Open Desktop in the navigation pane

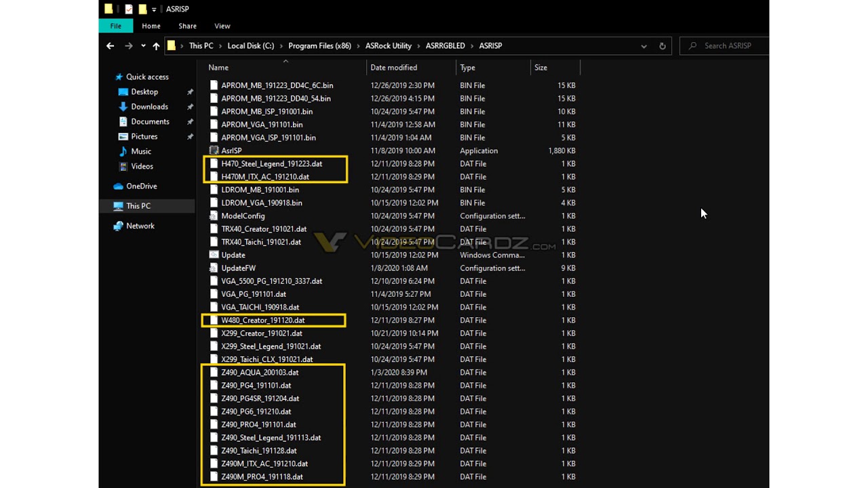click(x=144, y=91)
